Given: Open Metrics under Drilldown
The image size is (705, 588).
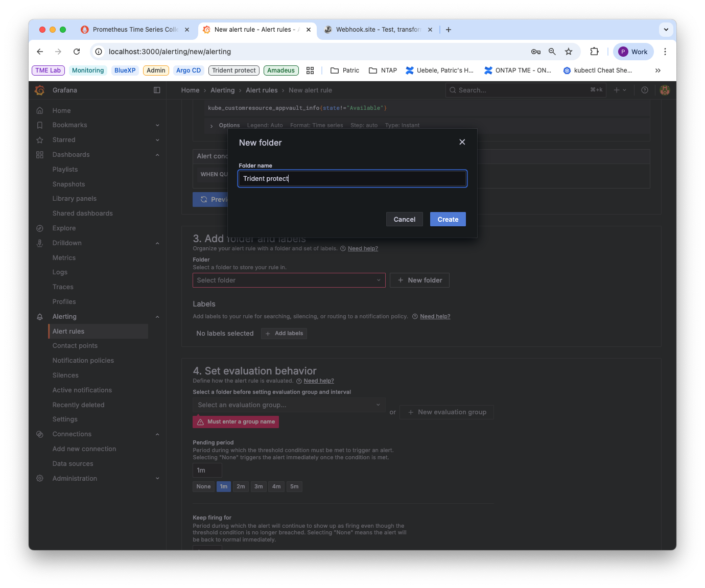Looking at the screenshot, I should click(64, 257).
